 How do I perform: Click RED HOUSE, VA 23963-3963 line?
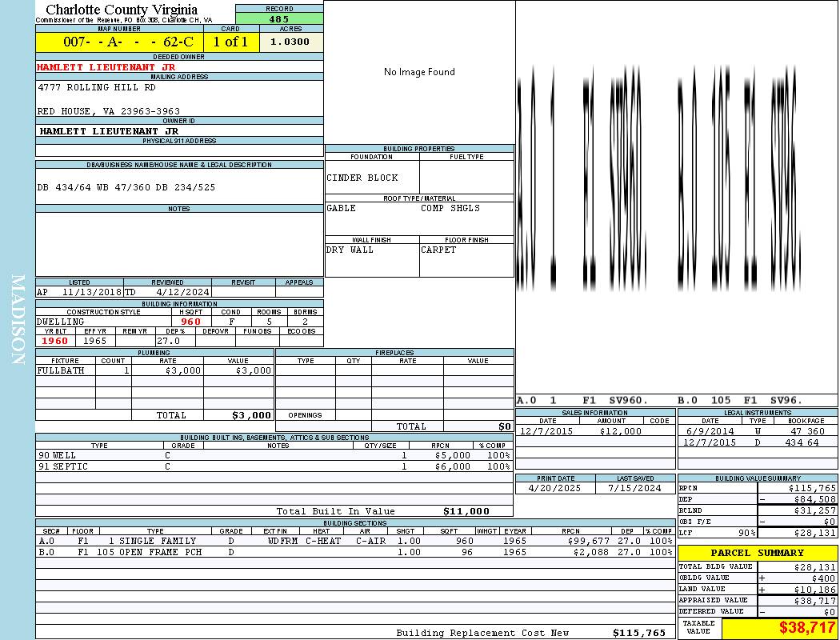tap(109, 111)
